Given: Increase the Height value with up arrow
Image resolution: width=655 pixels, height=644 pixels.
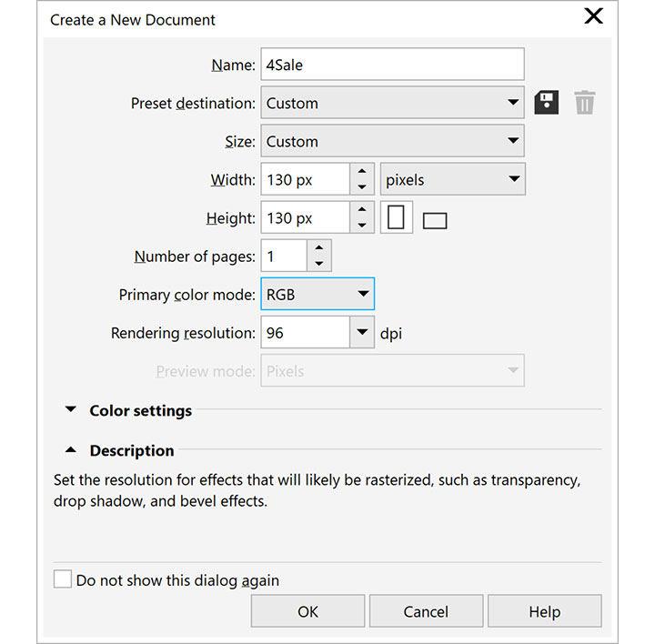Looking at the screenshot, I should (362, 209).
